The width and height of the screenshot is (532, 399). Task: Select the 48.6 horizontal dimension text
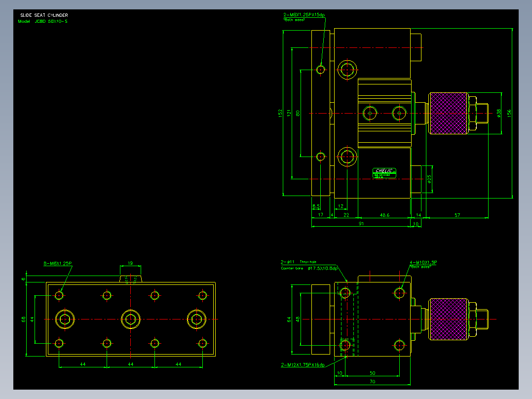[x=384, y=215]
